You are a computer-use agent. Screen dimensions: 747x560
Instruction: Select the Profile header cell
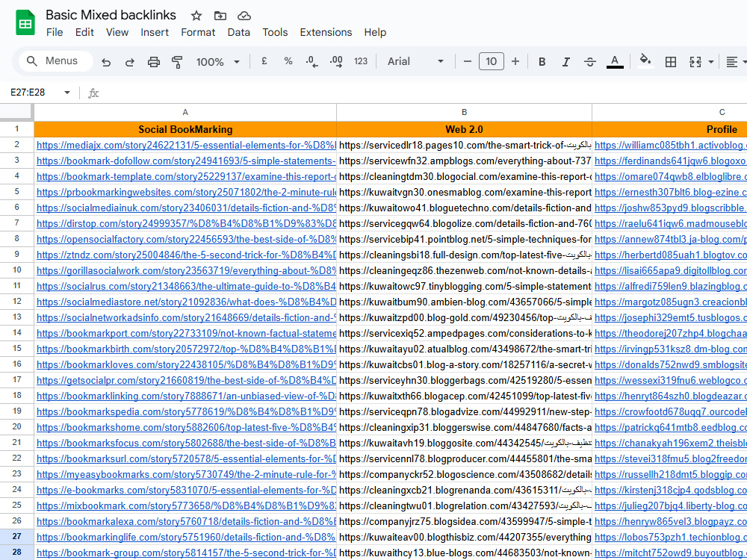coord(669,129)
